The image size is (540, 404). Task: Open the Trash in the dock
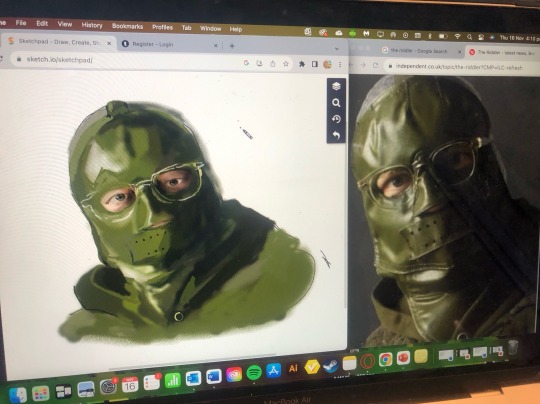pyautogui.click(x=513, y=347)
